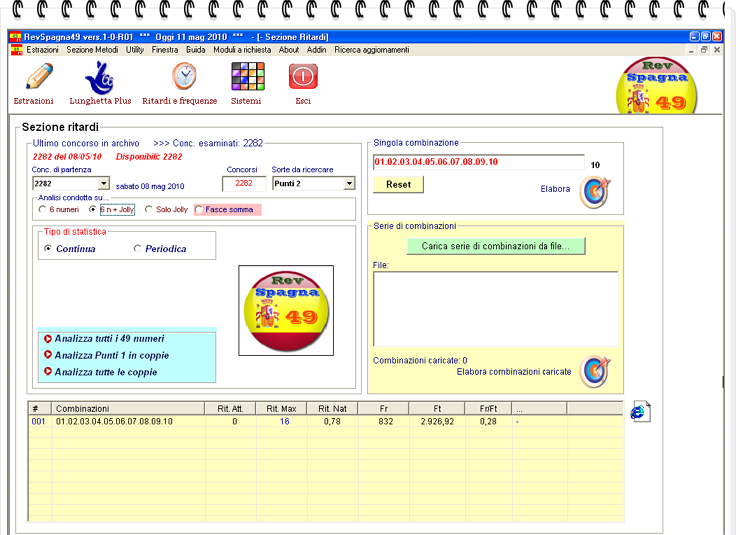The width and height of the screenshot is (736, 535).
Task: Open the Sezione Metodi menu
Action: click(92, 50)
